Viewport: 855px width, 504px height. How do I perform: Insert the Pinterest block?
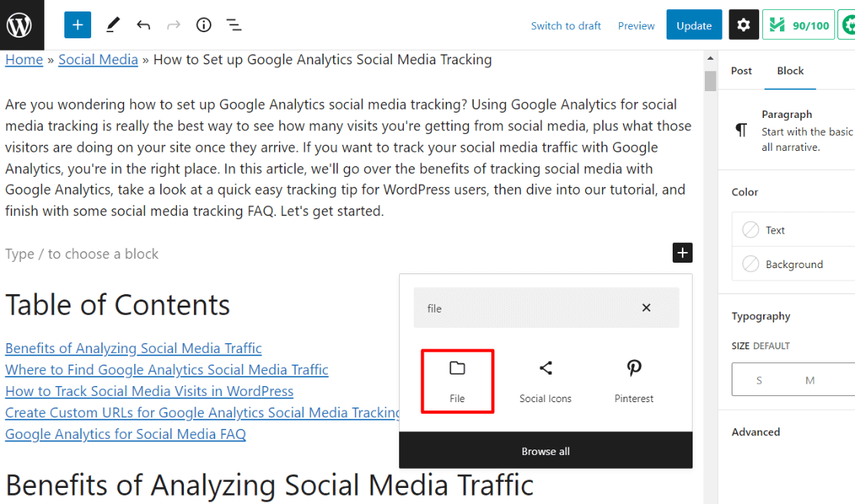pyautogui.click(x=634, y=379)
